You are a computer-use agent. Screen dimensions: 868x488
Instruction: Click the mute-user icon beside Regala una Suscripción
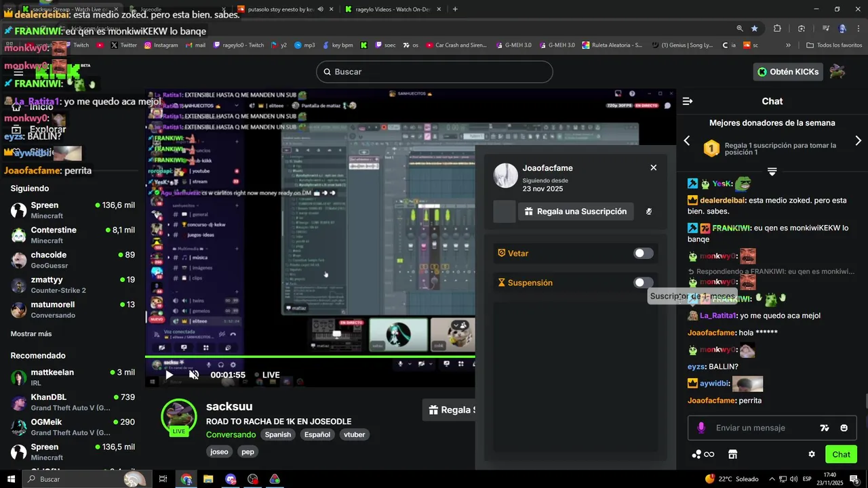649,211
